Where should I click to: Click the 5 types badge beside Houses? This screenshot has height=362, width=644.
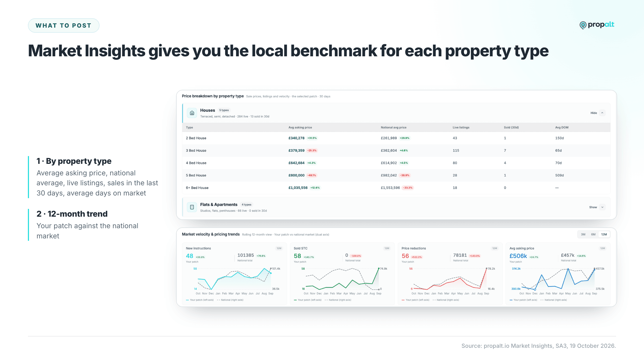tap(224, 110)
